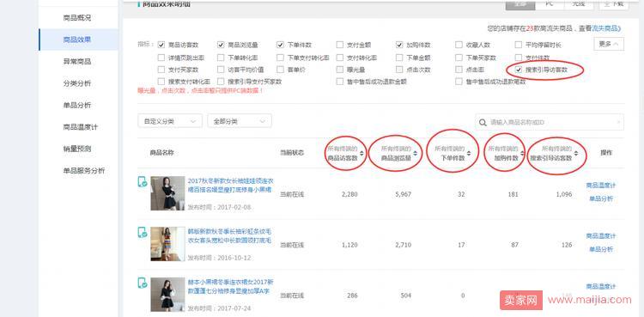Uncheck the 加购件数 indicator
Screen dimensions: 644x317
pyautogui.click(x=399, y=45)
